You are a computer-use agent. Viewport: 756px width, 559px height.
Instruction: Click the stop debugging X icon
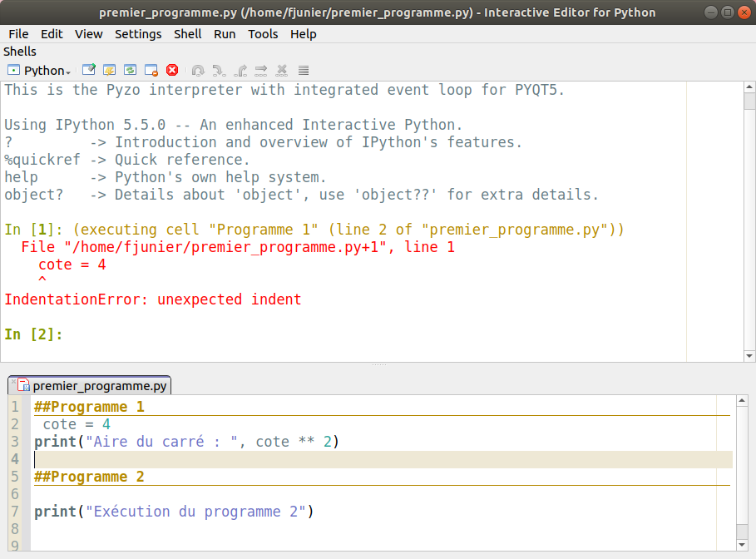coord(282,71)
